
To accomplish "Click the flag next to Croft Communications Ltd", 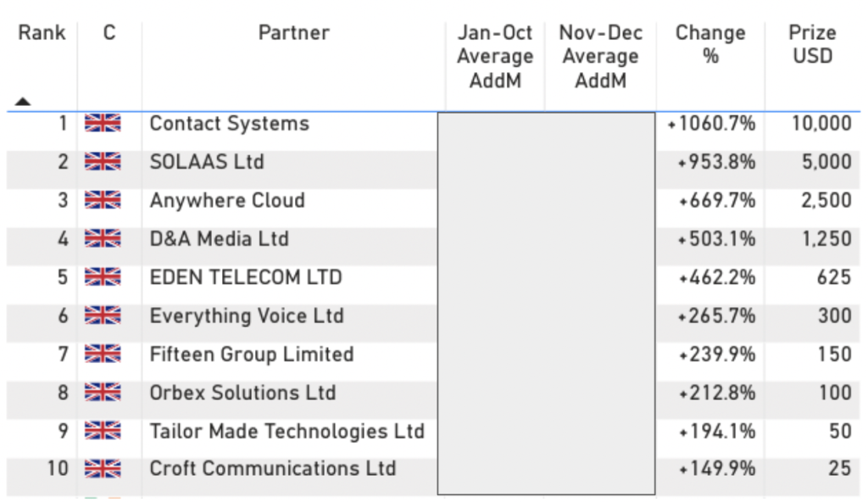I will click(x=103, y=468).
